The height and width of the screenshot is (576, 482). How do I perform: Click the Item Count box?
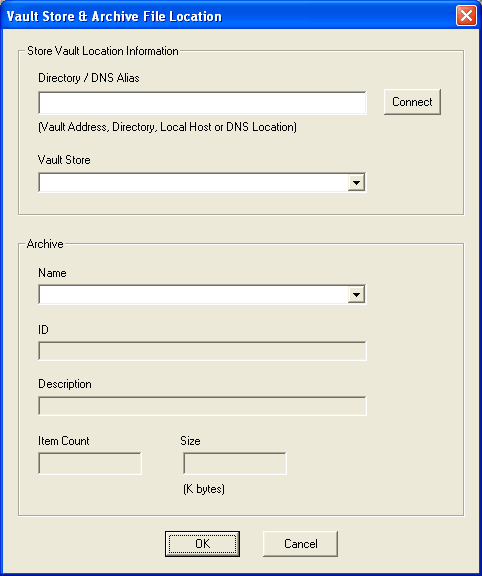click(90, 463)
